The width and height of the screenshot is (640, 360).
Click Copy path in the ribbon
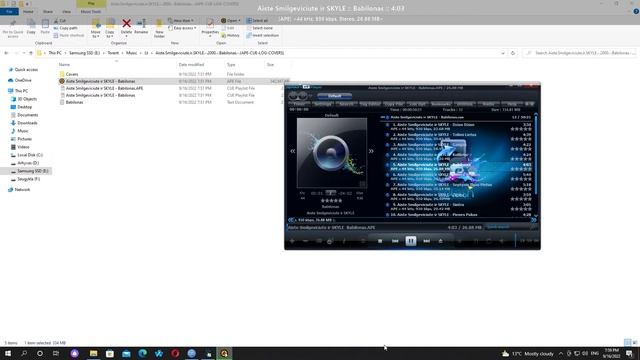pyautogui.click(x=65, y=28)
